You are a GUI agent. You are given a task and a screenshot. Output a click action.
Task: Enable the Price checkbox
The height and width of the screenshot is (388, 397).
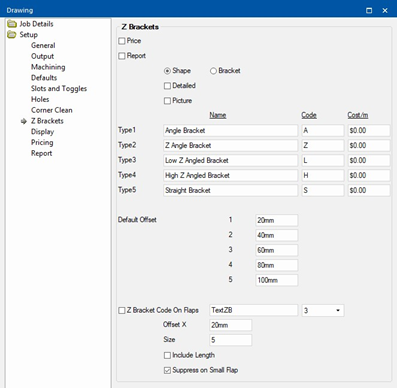click(x=122, y=41)
